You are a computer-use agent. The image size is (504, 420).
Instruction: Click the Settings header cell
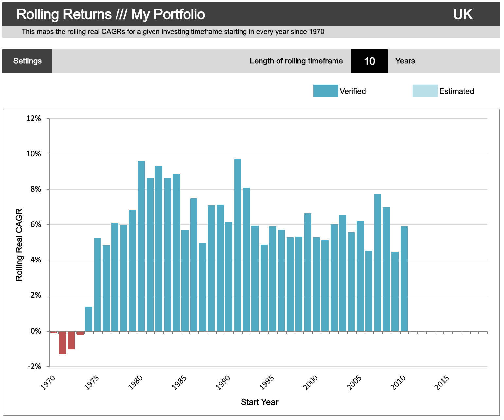point(27,61)
